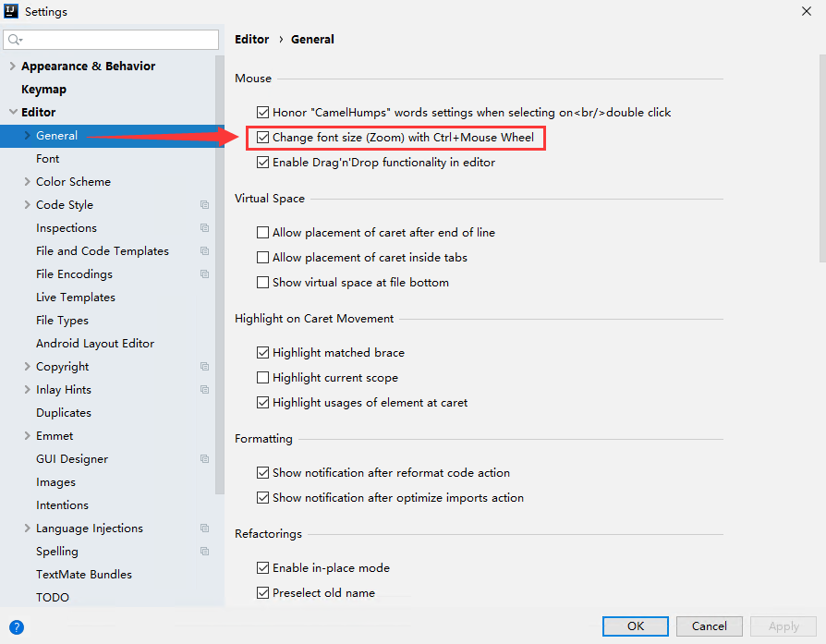This screenshot has width=826, height=644.
Task: Click the project-level icon beside Spelling
Action: click(x=204, y=552)
